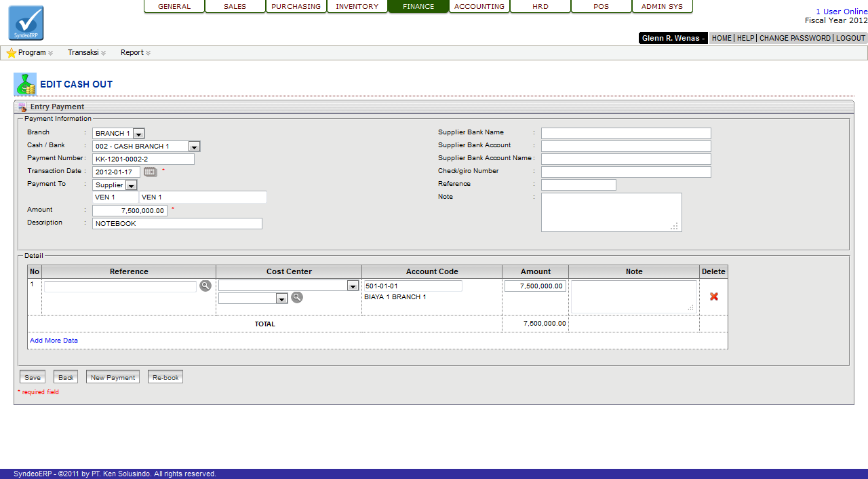Click the Edit Cash Out money icon
Image resolution: width=868 pixels, height=479 pixels.
point(25,84)
